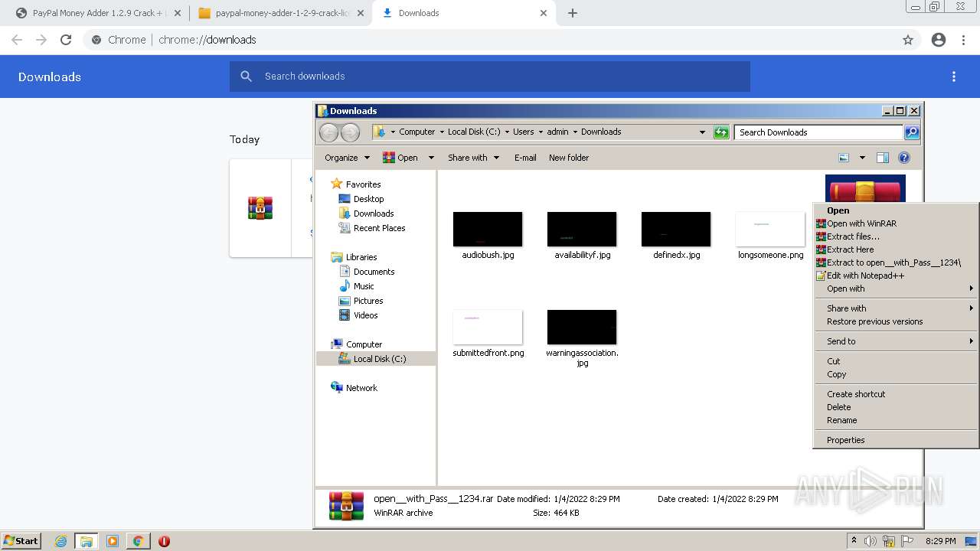Choose Rename in context menu

pos(896,420)
